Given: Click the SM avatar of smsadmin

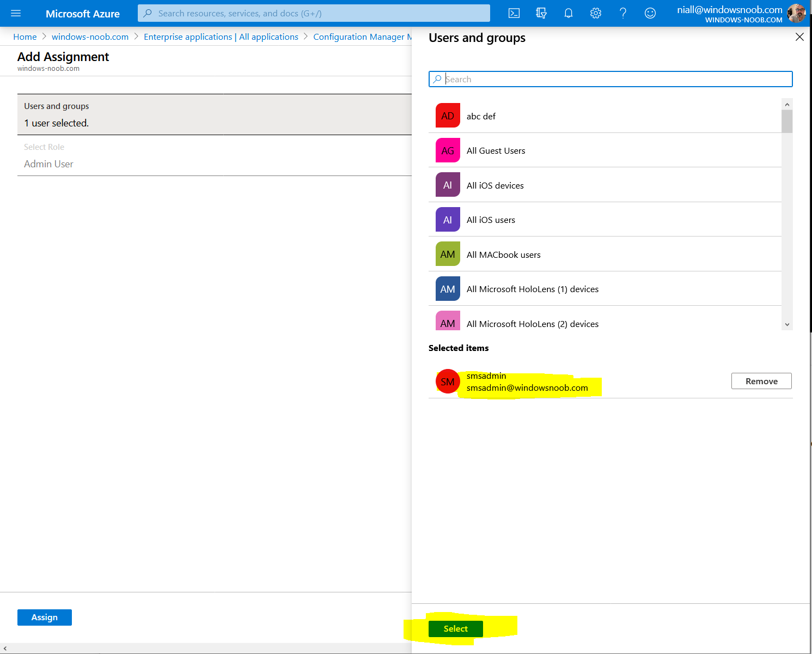Looking at the screenshot, I should point(448,381).
